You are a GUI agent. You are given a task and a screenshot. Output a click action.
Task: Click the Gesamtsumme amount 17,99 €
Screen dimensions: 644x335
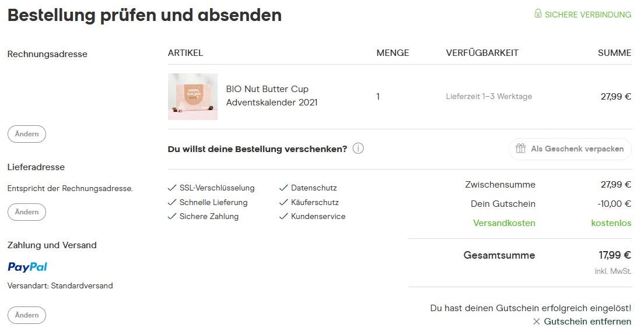tap(615, 255)
